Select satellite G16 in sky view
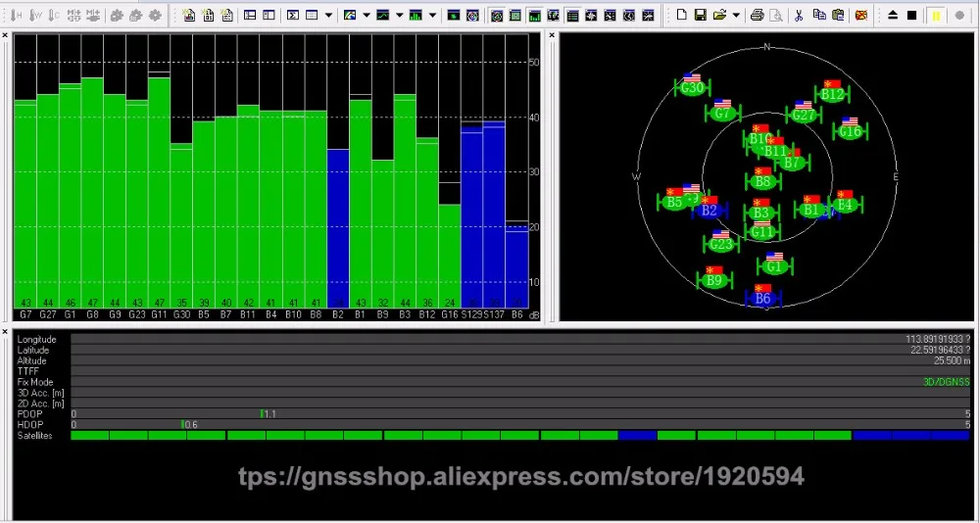Image resolution: width=980 pixels, height=523 pixels. pyautogui.click(x=850, y=131)
